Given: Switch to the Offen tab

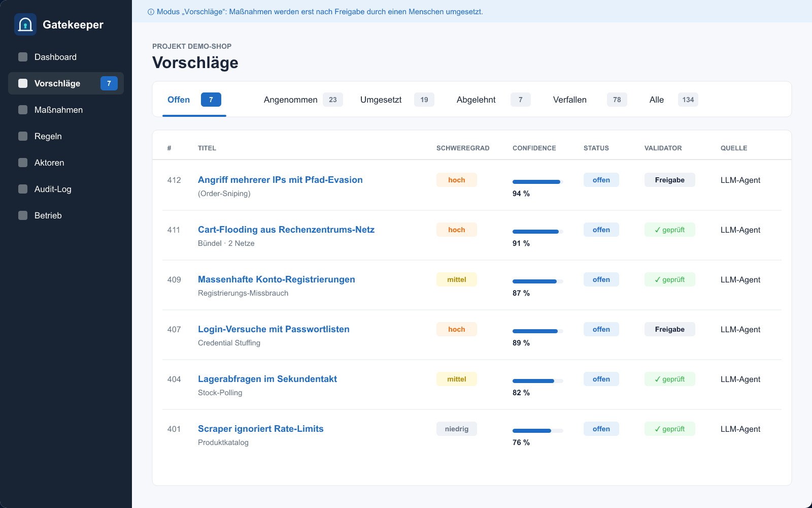Looking at the screenshot, I should click(x=194, y=100).
